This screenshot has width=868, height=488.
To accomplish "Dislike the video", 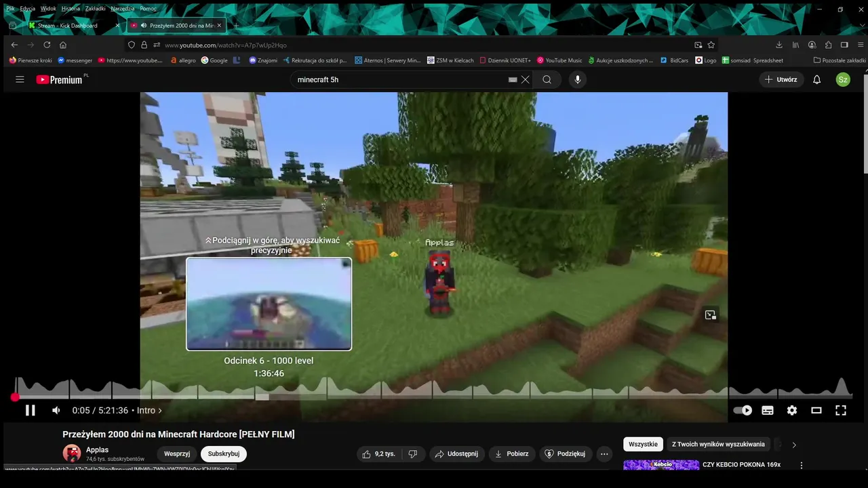I will click(413, 453).
